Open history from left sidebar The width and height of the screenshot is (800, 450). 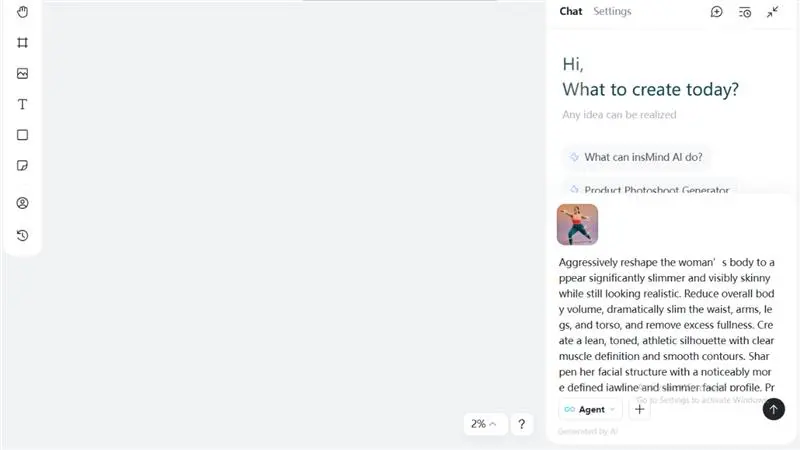[22, 235]
